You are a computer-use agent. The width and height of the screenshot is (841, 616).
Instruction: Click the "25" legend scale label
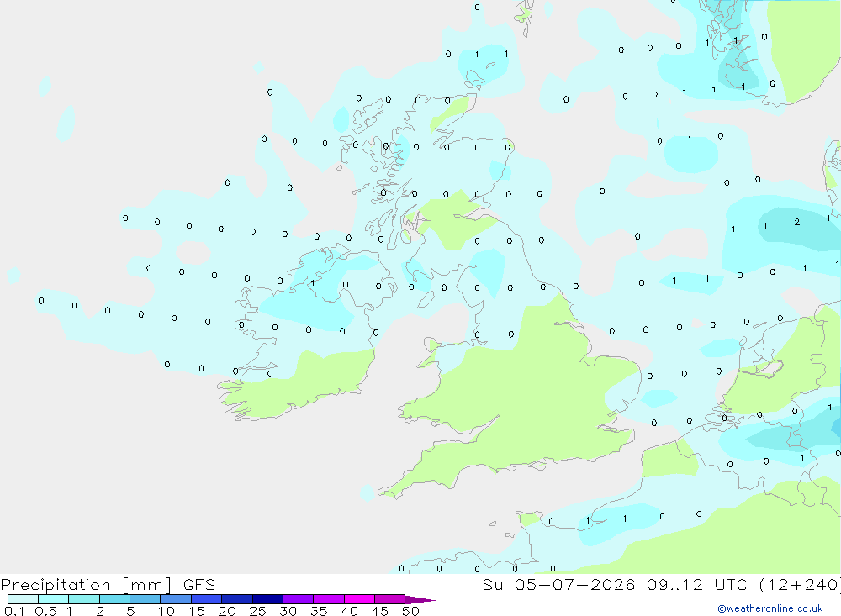258,611
